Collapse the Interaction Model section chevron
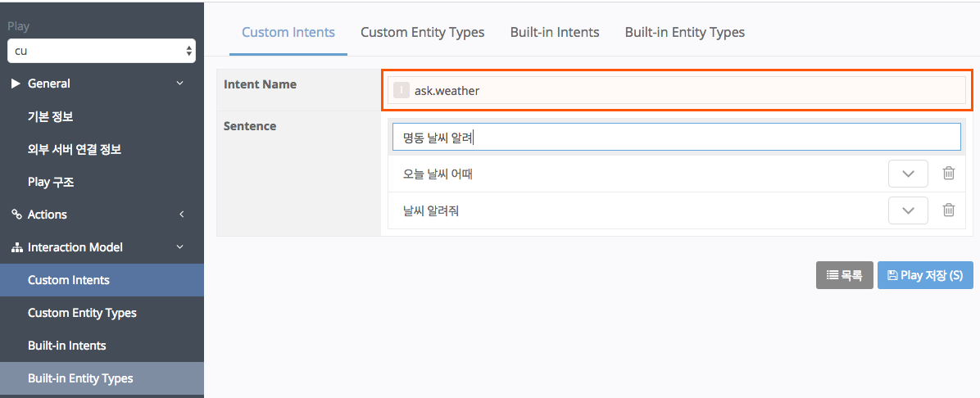This screenshot has height=398, width=980. point(180,247)
